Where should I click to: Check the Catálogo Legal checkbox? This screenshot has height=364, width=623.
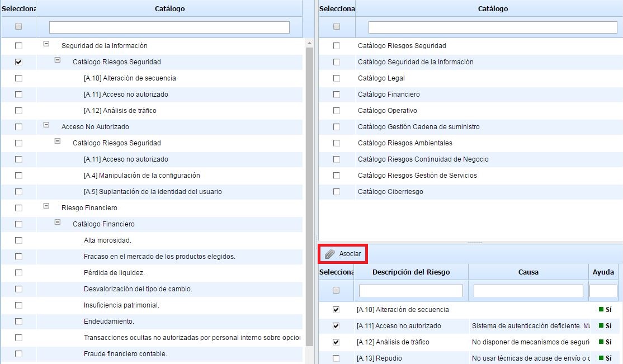coord(336,78)
